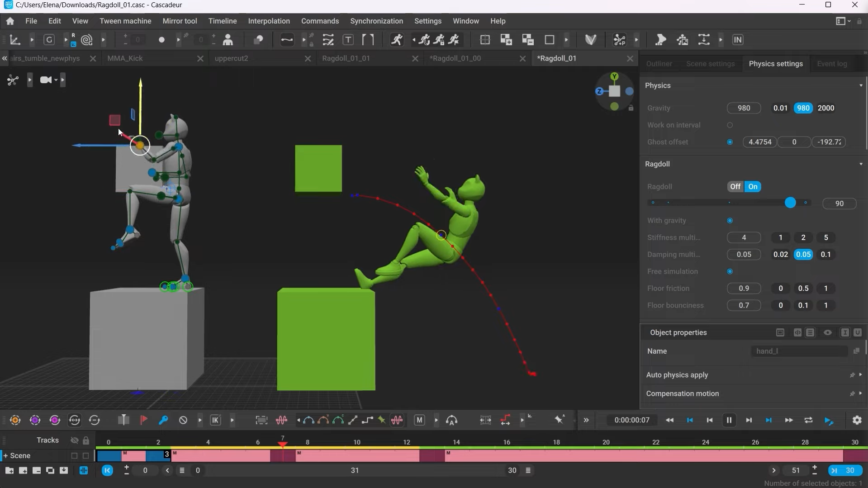868x488 pixels.
Task: Click the Home icon in menu bar
Action: point(10,21)
